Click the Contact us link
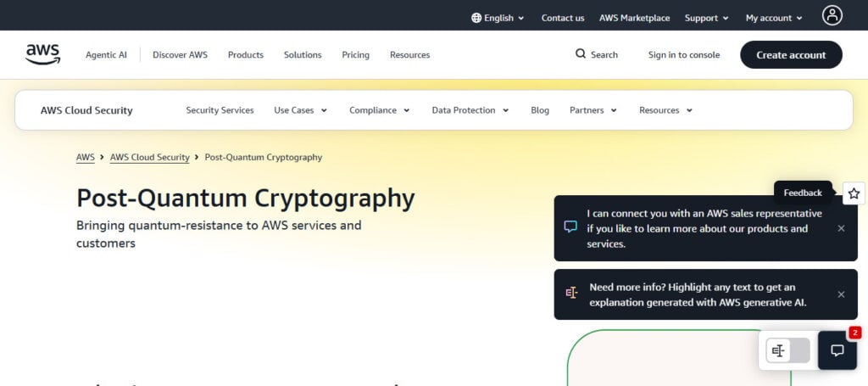 563,18
